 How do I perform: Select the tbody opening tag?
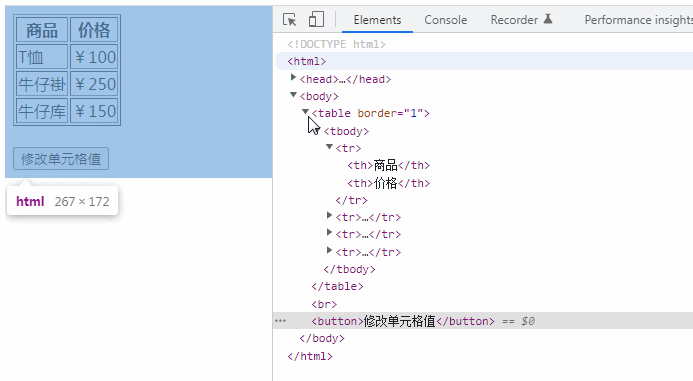pyautogui.click(x=346, y=131)
